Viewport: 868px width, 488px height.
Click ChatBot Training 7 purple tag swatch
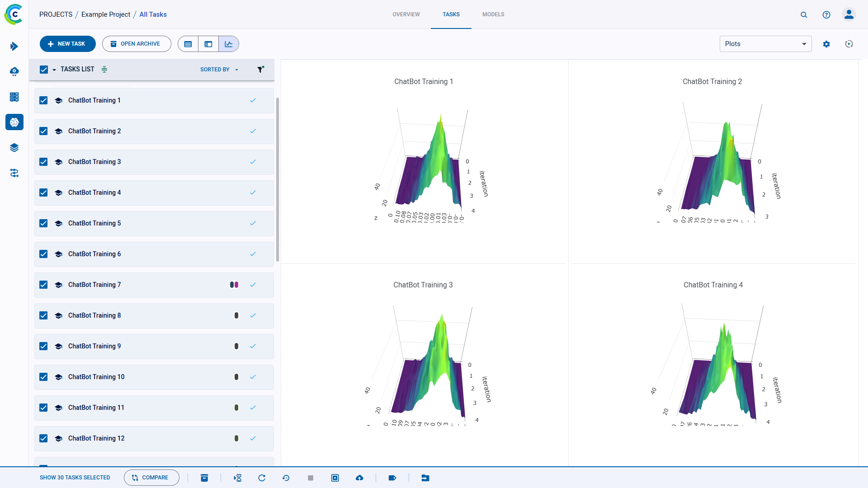coord(236,285)
